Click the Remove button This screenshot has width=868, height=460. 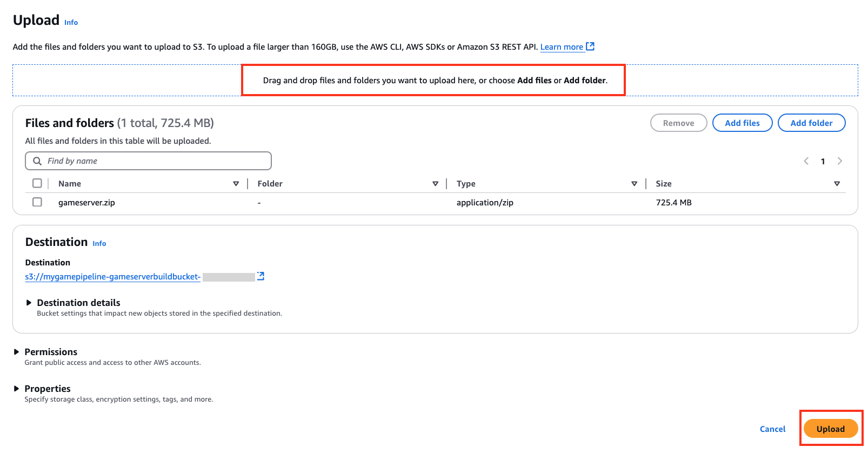(x=678, y=123)
